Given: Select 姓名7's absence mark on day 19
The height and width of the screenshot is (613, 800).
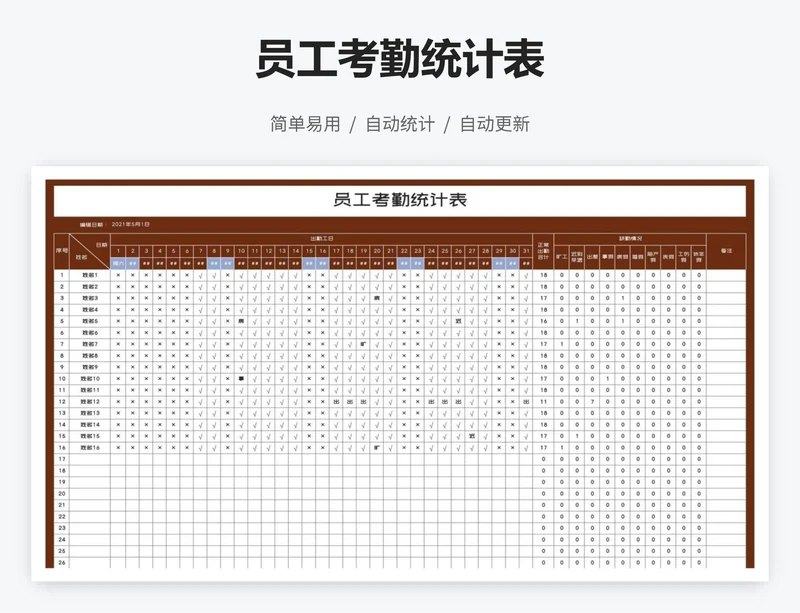Looking at the screenshot, I should pos(363,344).
